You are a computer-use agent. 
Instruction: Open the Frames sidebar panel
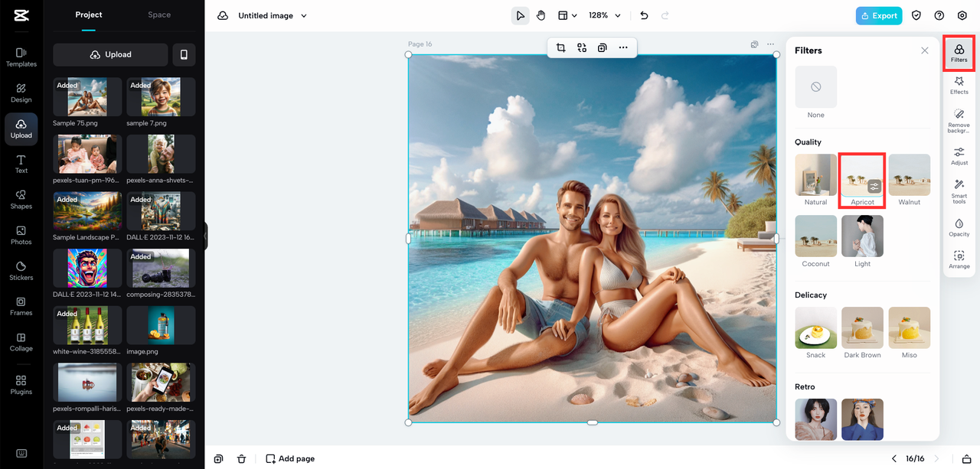pyautogui.click(x=21, y=306)
